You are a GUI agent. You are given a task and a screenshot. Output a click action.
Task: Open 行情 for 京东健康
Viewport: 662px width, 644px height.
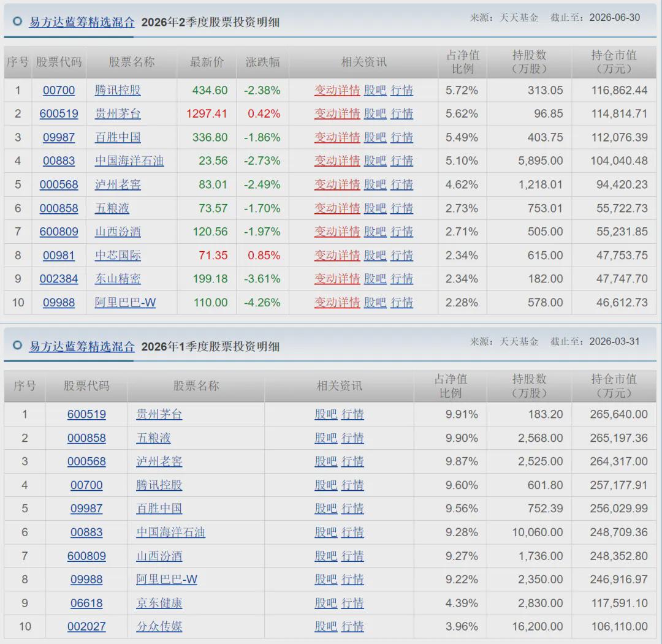352,604
